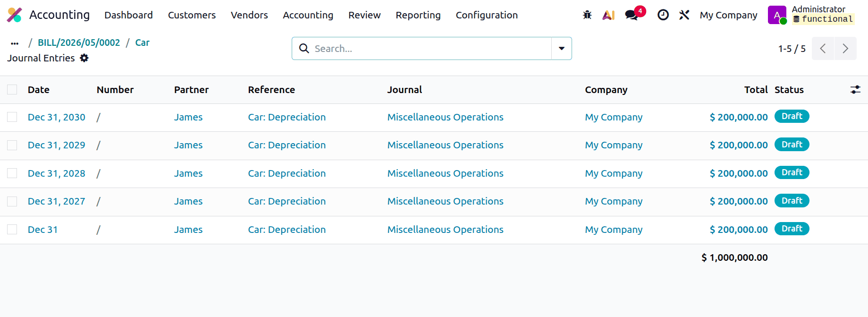Click the 1-5 / 5 pager counter
Viewport: 868px width, 317px height.
click(x=792, y=49)
